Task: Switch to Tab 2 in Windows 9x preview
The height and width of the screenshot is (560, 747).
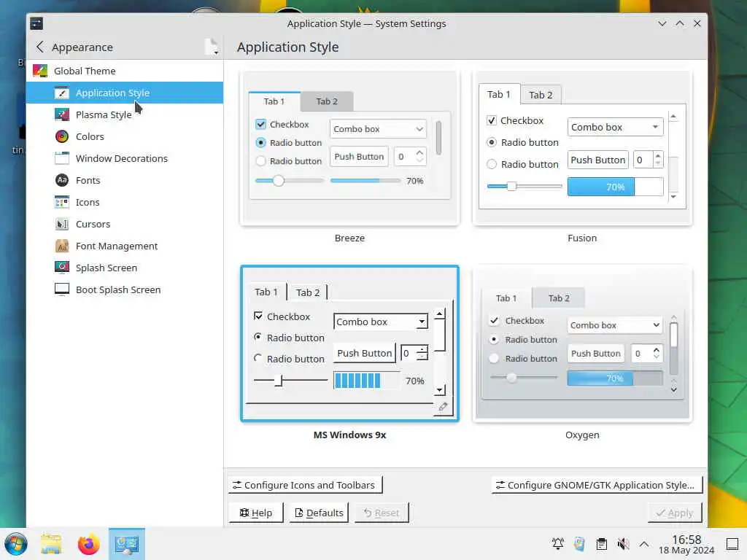Action: coord(308,292)
